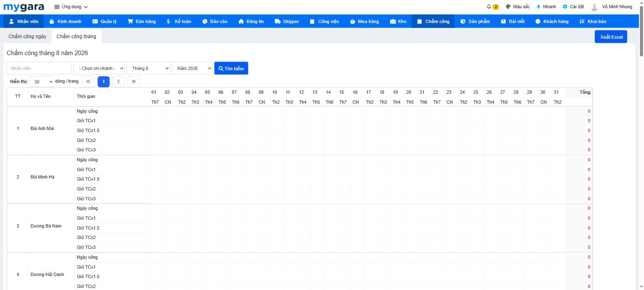Click the mygara logo
644x290 pixels.
point(24,7)
